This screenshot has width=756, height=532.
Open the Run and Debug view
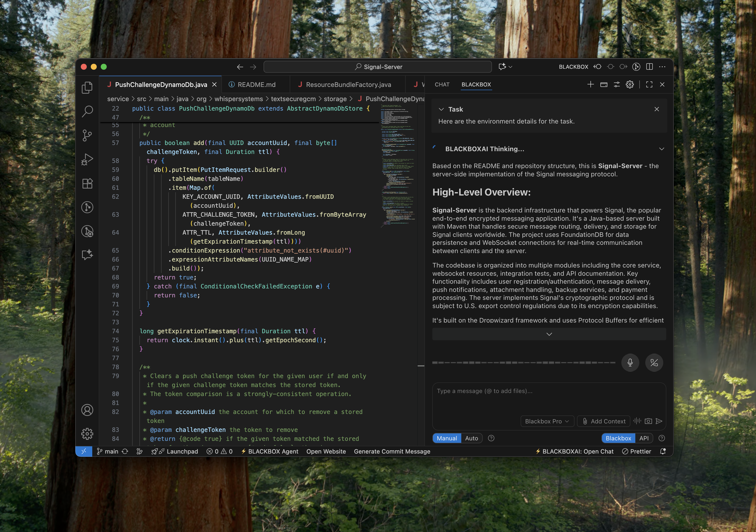click(87, 159)
